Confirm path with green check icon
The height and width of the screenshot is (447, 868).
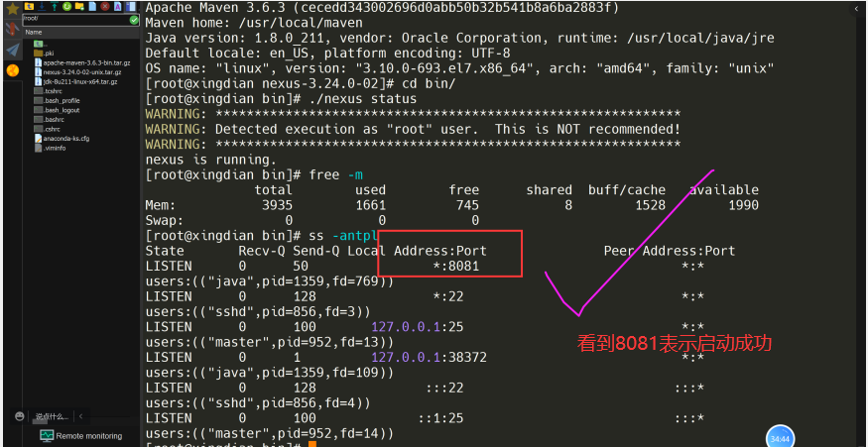(134, 20)
